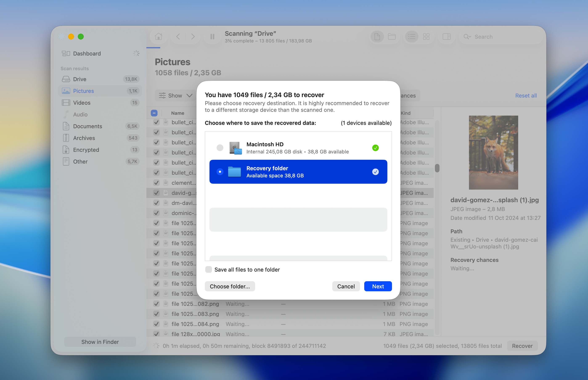Open the Videos category
The height and width of the screenshot is (380, 588).
(x=100, y=103)
